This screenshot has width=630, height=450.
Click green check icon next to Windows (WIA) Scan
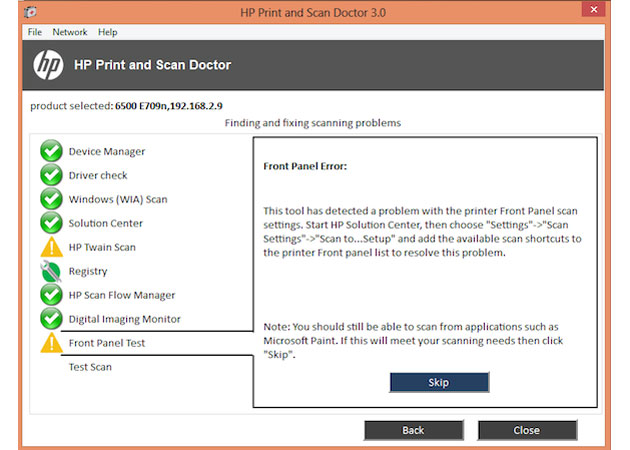(x=51, y=200)
